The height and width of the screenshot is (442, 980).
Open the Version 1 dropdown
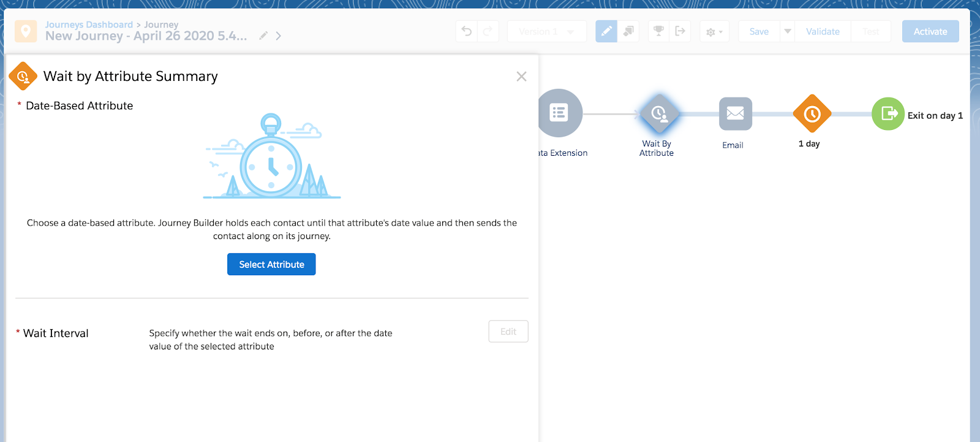click(x=546, y=31)
